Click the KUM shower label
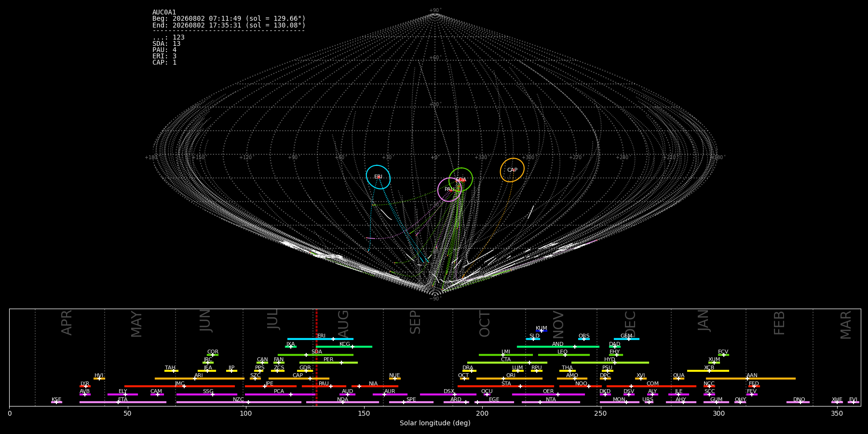868x434 pixels. pos(542,328)
